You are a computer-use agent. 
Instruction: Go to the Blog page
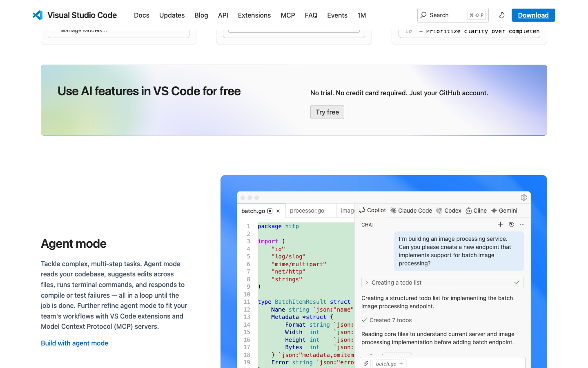pos(201,15)
